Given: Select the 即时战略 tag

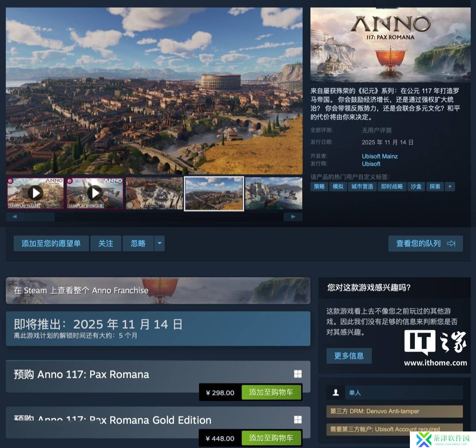Looking at the screenshot, I should click(x=392, y=187).
